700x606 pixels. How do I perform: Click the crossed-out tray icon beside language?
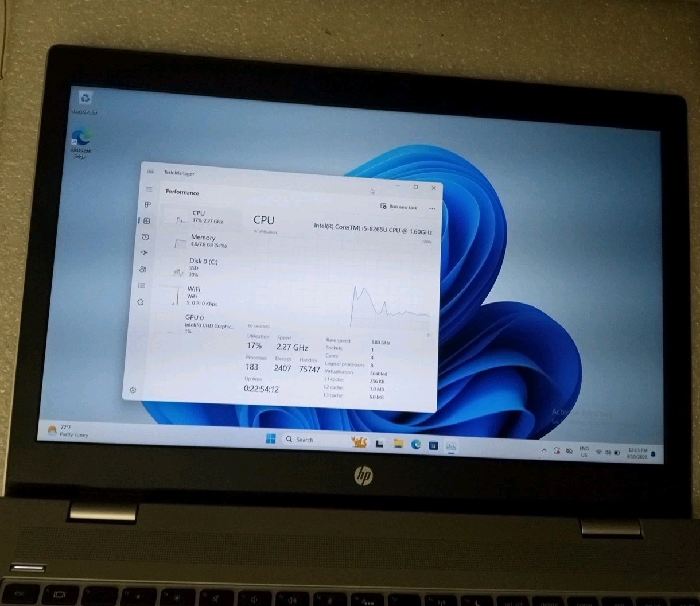[569, 452]
